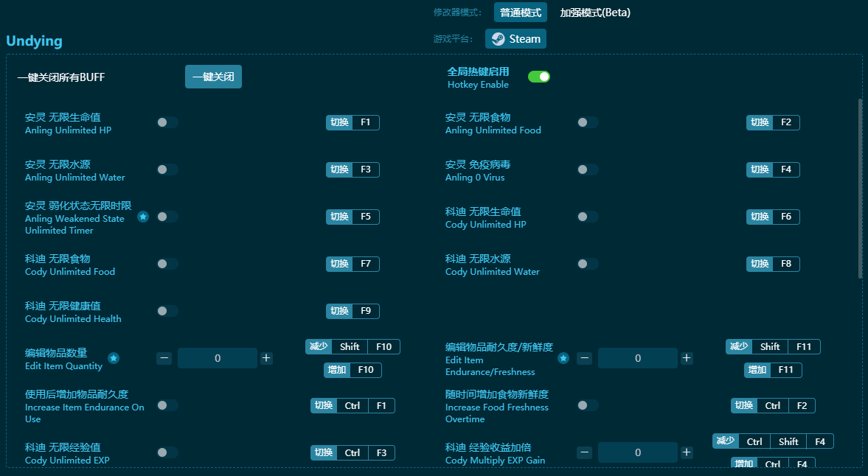Viewport: 868px width, 476px height.
Task: Toggle Cody Unlimited Food switch
Action: 167,264
